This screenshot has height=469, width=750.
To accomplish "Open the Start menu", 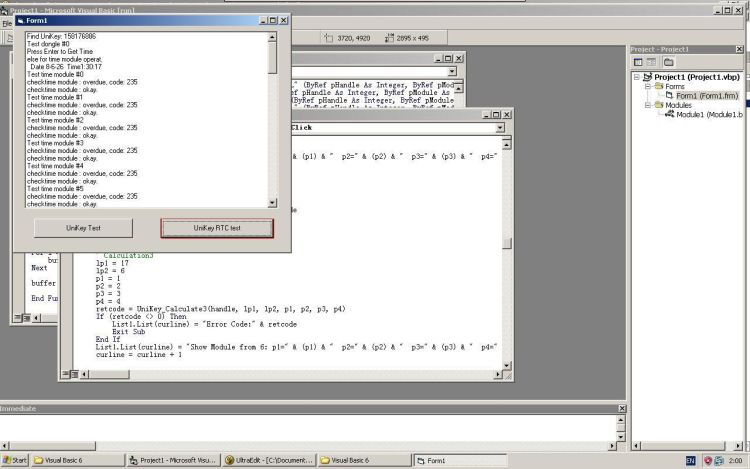I will (x=15, y=460).
